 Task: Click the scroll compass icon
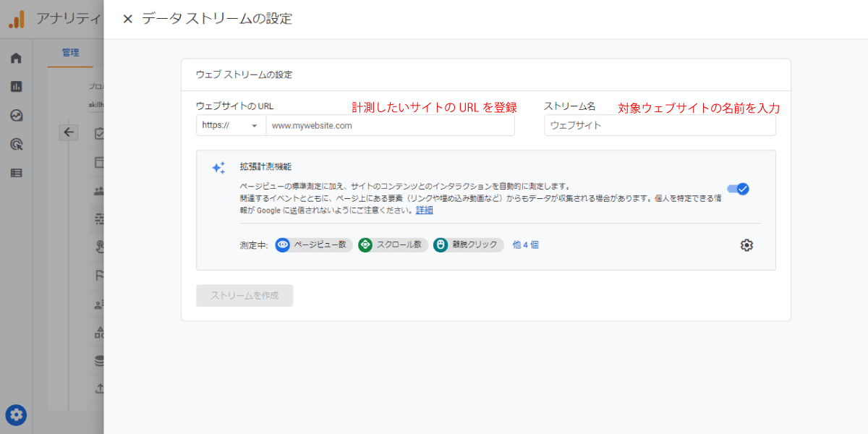(365, 244)
